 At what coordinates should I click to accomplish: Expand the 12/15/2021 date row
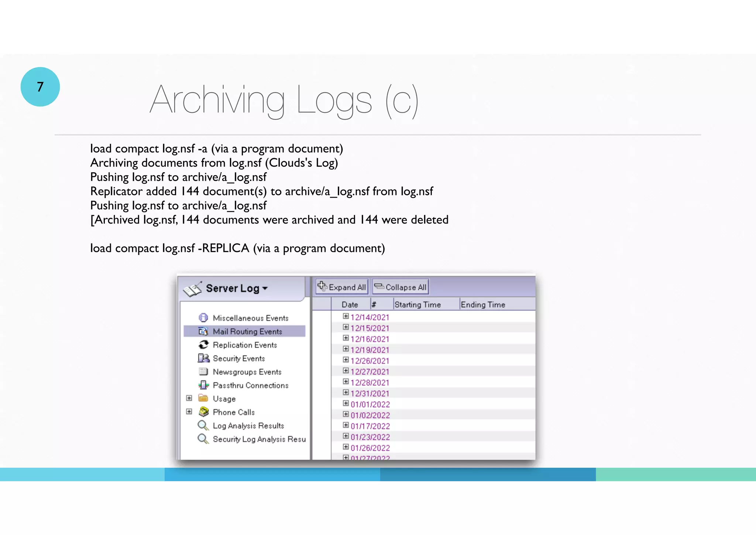click(x=346, y=327)
